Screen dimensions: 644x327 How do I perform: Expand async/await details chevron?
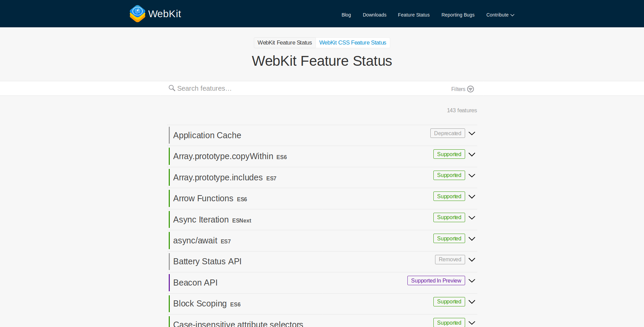click(x=472, y=239)
